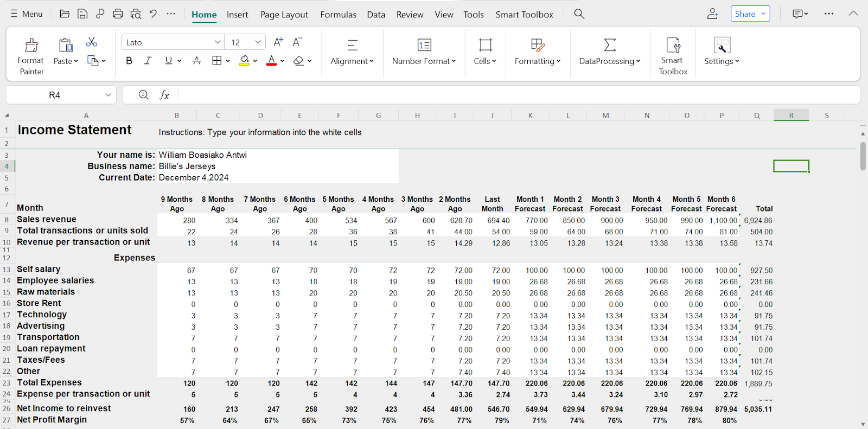Click the Print icon
Image resolution: width=868 pixels, height=429 pixels.
pos(118,14)
